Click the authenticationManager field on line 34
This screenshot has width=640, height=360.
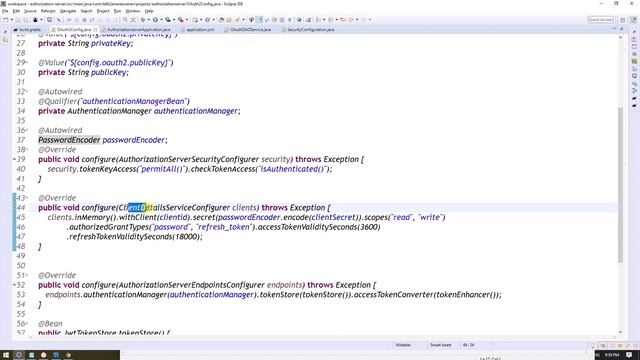(196, 111)
